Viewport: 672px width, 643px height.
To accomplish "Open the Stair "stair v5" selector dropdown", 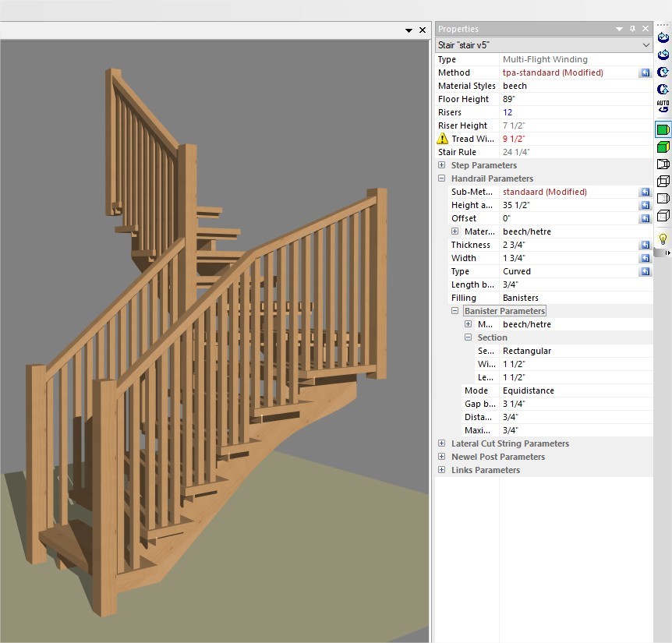I will (645, 45).
